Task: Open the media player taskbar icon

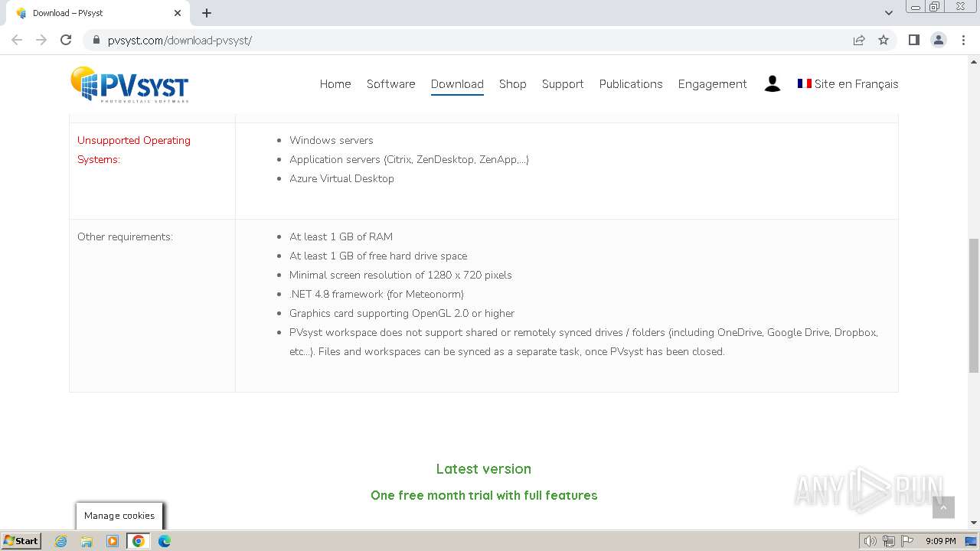Action: click(113, 541)
